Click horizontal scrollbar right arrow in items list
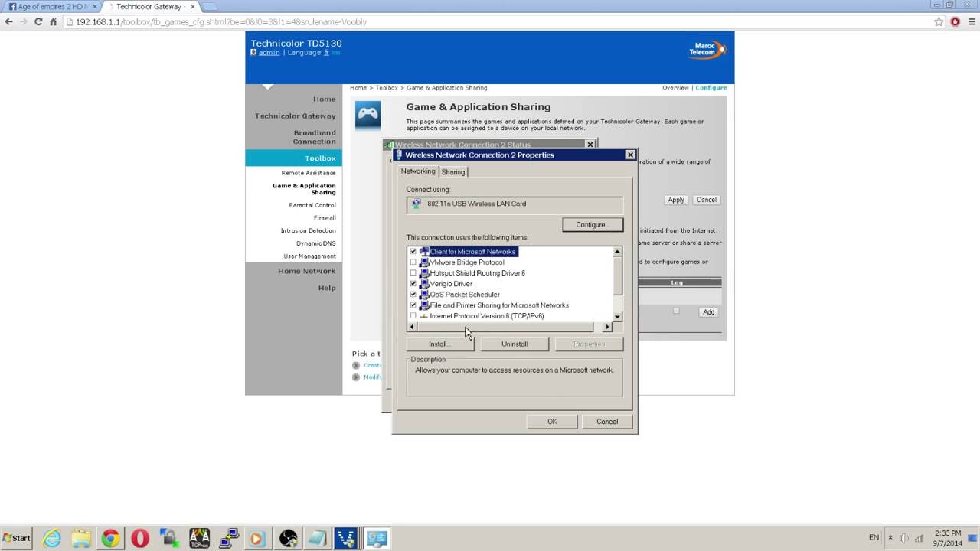The image size is (980, 551). (607, 327)
